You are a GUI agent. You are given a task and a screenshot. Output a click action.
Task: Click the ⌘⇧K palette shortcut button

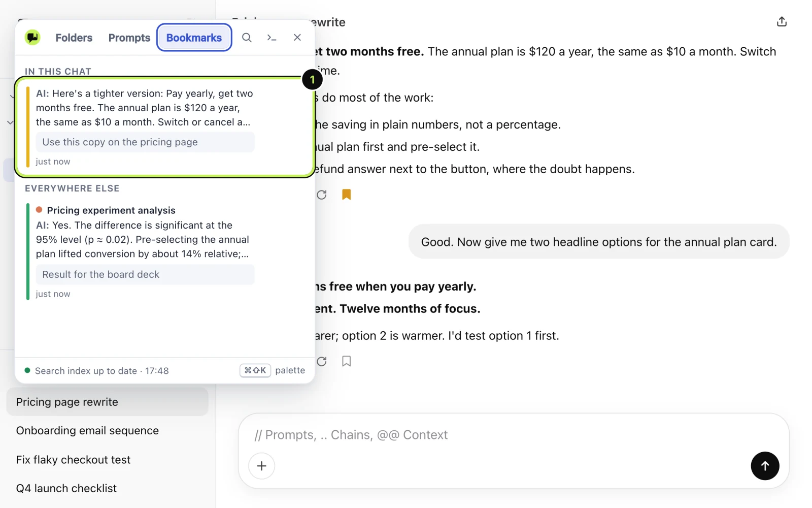255,370
